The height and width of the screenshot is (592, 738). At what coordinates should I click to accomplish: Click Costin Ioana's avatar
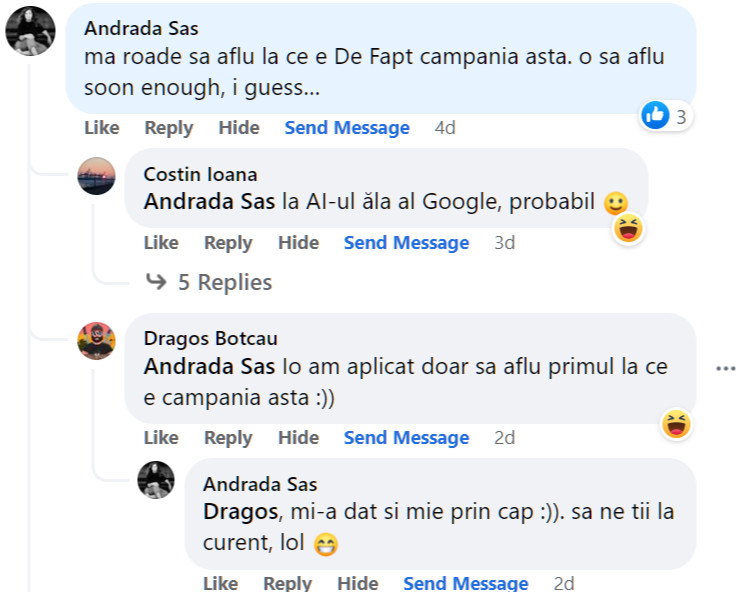point(97,176)
